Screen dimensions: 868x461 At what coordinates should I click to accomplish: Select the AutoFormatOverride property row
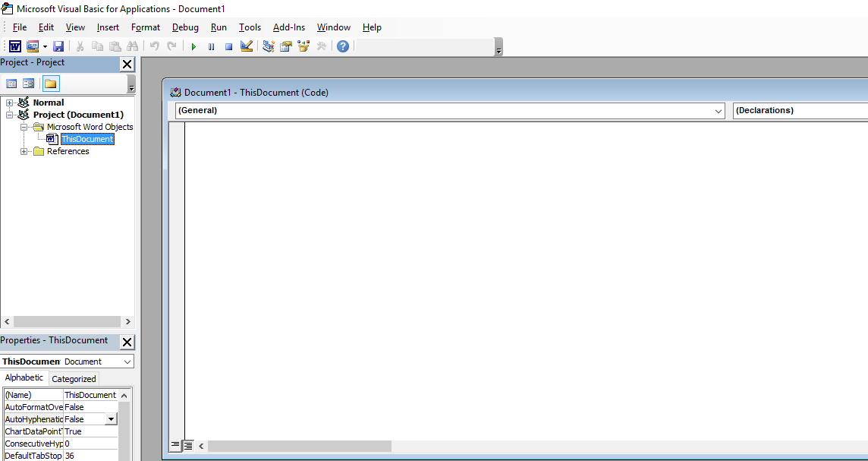tap(61, 407)
